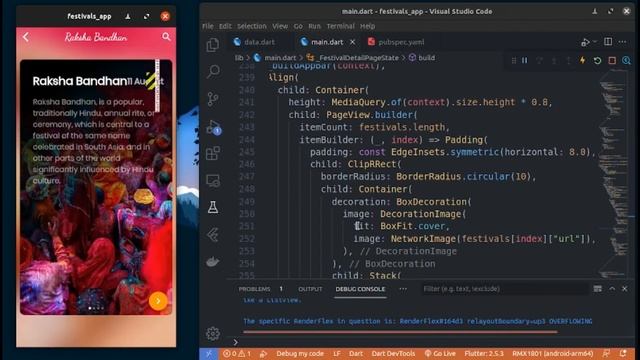Tap the Raksha Bandhan festival card image

tap(96, 187)
